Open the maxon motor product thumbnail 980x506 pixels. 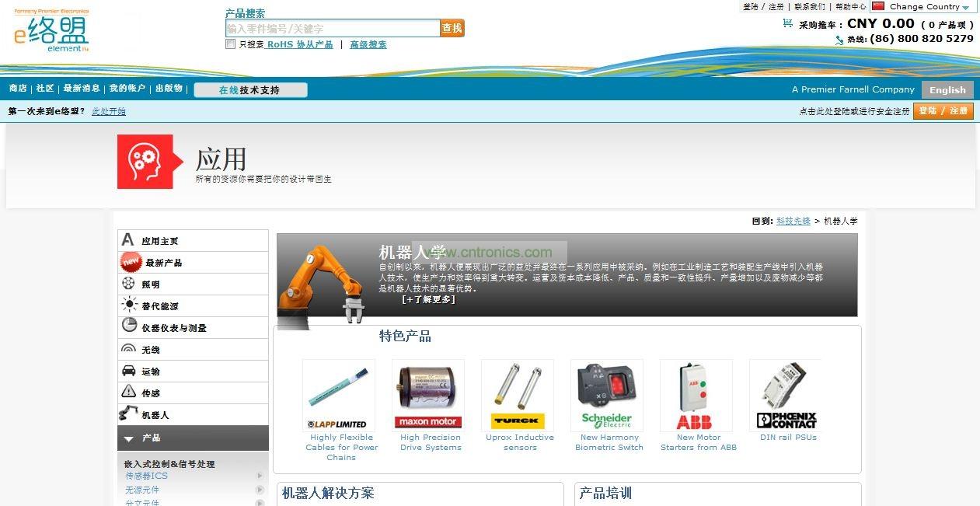coord(427,394)
